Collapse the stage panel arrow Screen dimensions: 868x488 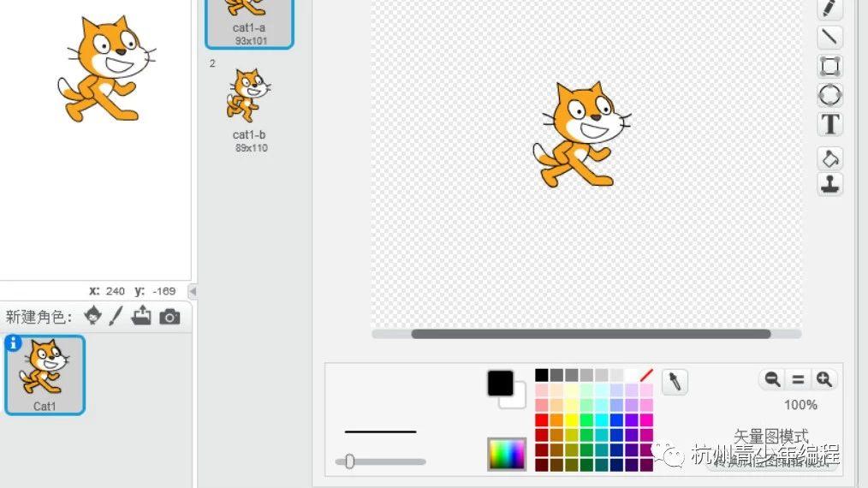pyautogui.click(x=192, y=291)
